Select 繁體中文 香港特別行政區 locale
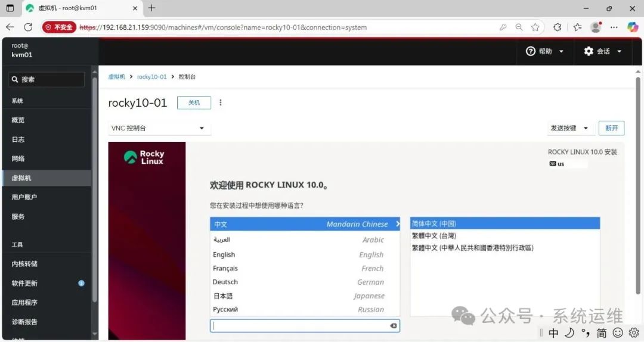The image size is (644, 342). (x=505, y=248)
